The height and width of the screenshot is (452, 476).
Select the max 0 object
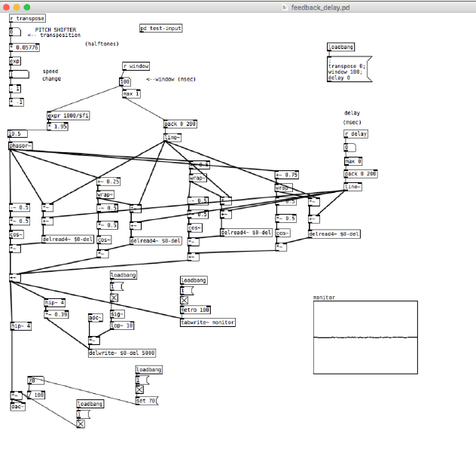(x=353, y=161)
